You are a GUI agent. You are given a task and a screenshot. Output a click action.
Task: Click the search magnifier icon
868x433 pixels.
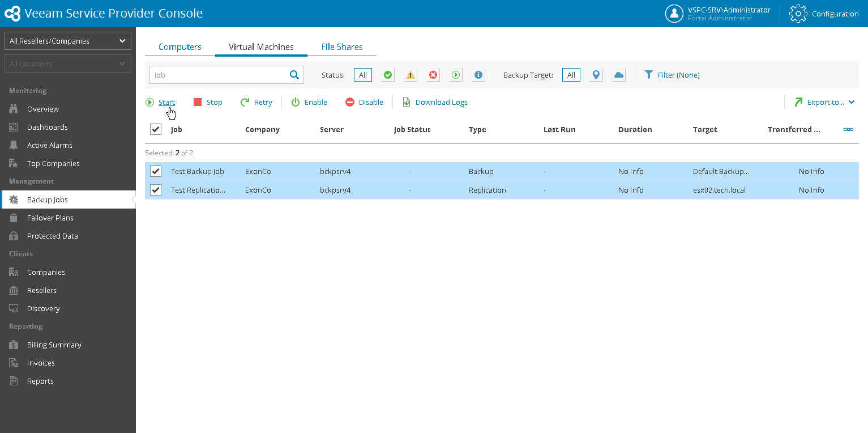(x=294, y=75)
